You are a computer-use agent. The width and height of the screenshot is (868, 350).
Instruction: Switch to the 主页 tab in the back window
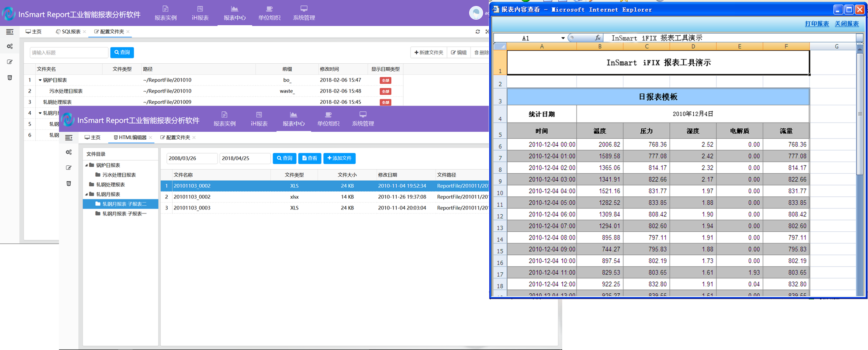(34, 31)
